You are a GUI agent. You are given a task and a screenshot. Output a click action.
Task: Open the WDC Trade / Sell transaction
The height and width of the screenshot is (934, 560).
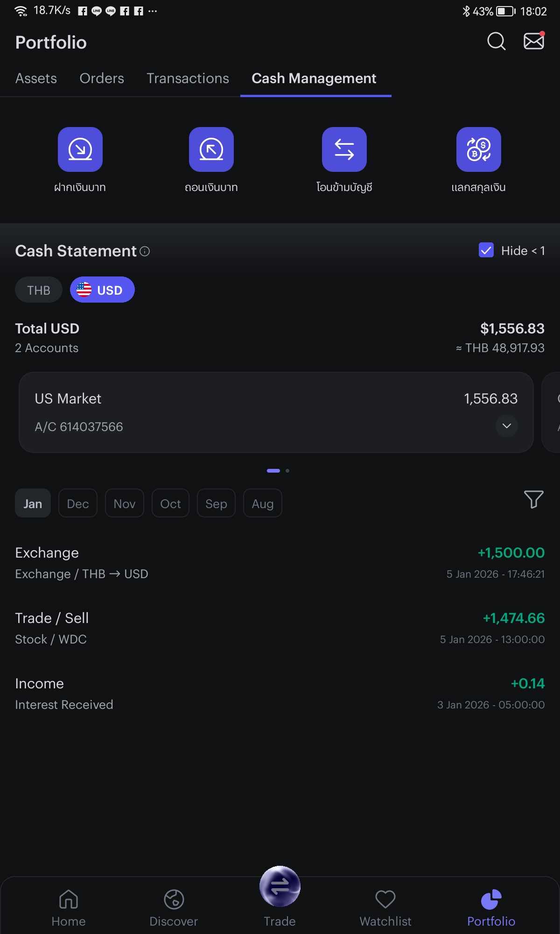click(x=280, y=628)
